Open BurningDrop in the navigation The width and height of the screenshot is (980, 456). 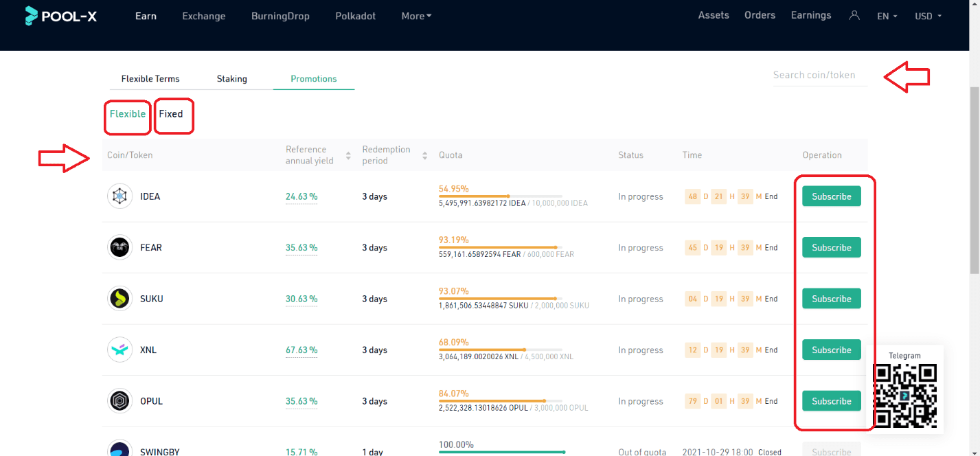pyautogui.click(x=280, y=16)
